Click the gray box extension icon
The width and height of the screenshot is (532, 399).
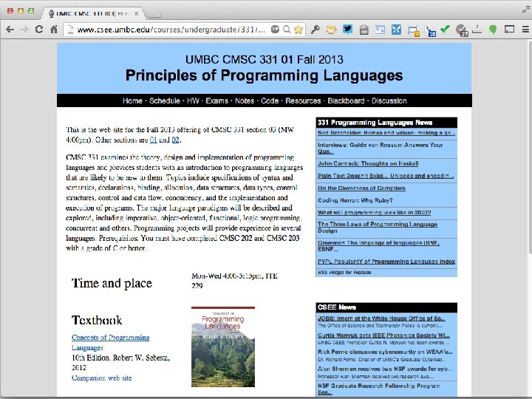(x=364, y=30)
